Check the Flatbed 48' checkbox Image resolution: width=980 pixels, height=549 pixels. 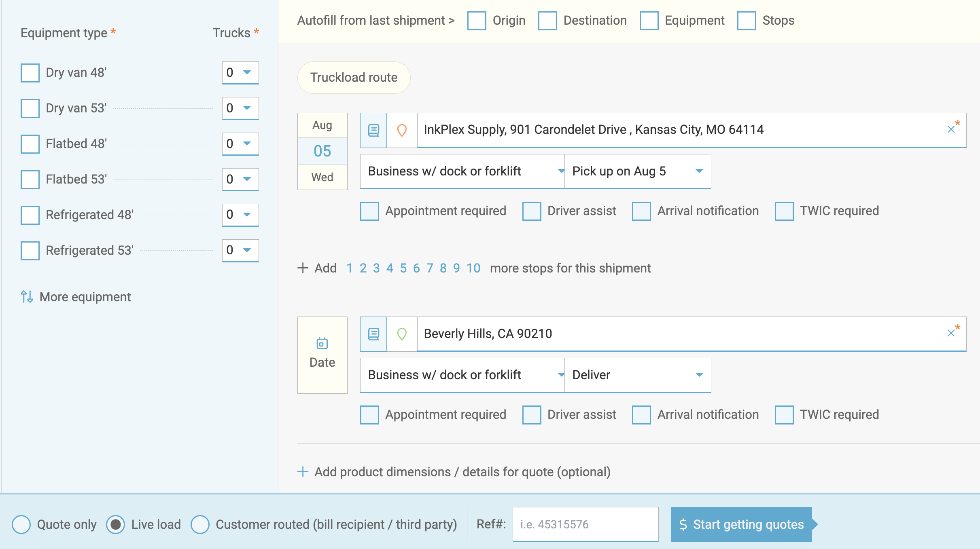tap(30, 144)
